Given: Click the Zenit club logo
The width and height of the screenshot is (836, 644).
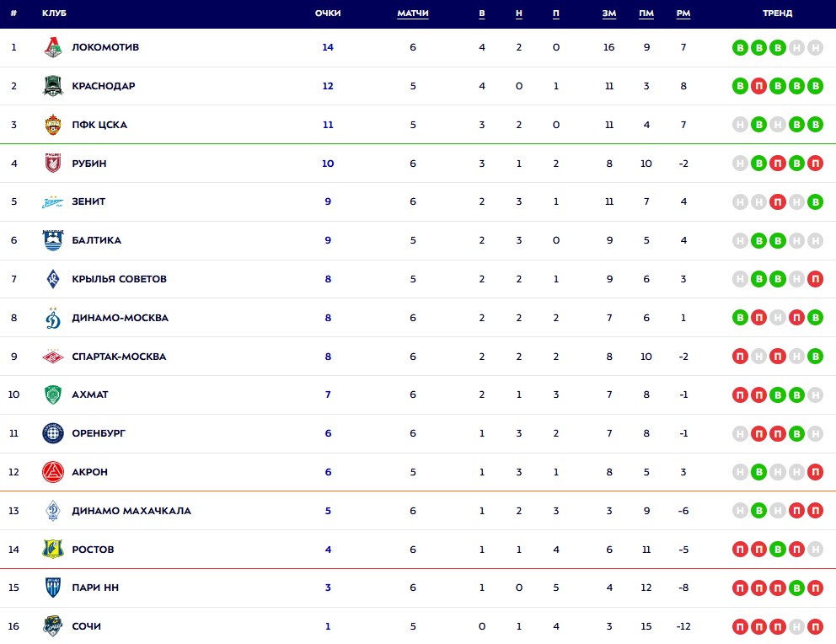Looking at the screenshot, I should pos(53,202).
